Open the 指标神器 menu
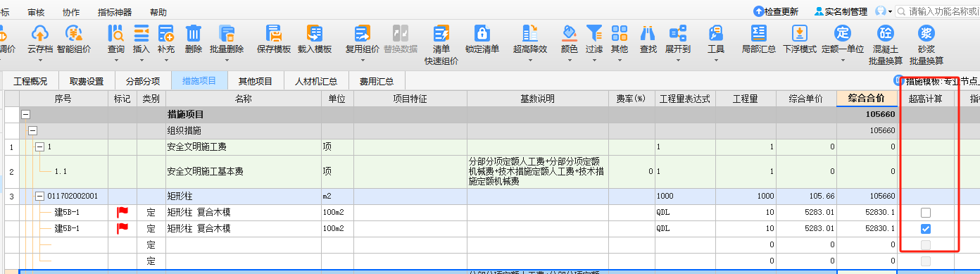This screenshot has width=980, height=274. 115,12
